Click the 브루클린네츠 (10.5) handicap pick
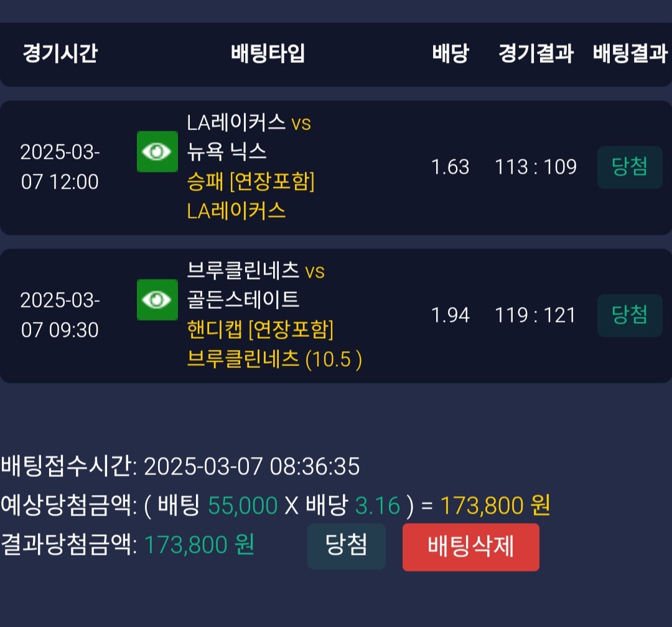Image resolution: width=672 pixels, height=627 pixels. (274, 359)
